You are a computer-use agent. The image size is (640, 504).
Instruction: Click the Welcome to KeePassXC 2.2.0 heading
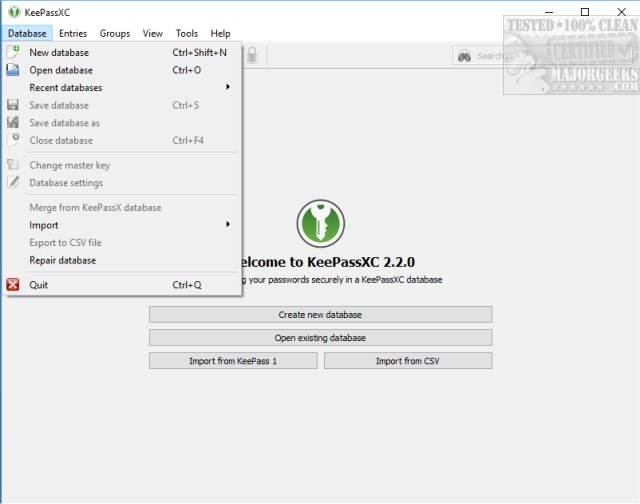[329, 262]
